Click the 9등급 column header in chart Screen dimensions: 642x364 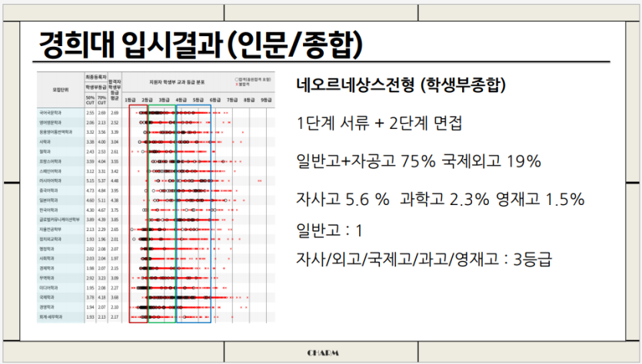click(266, 100)
